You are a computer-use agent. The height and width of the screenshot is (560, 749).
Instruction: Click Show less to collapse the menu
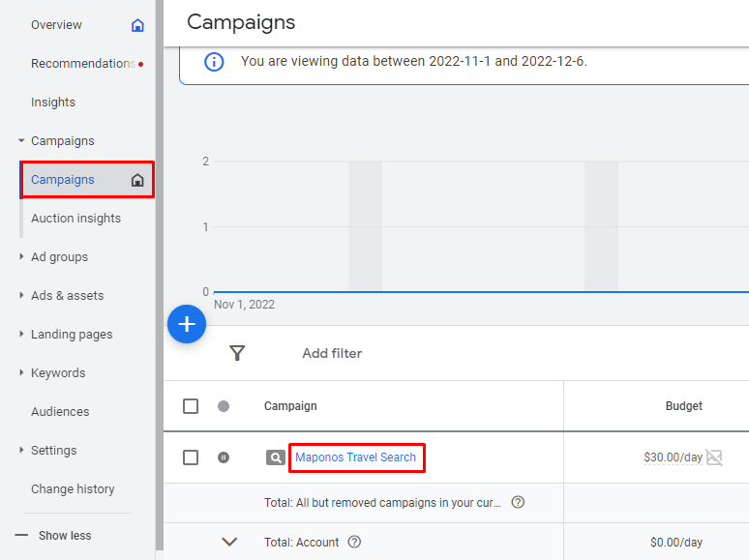pyautogui.click(x=65, y=536)
